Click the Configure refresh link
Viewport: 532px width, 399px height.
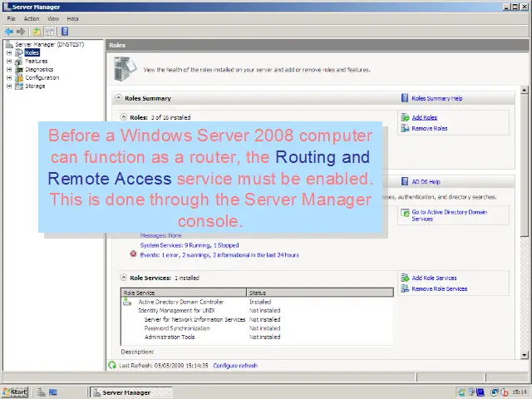[x=235, y=366]
